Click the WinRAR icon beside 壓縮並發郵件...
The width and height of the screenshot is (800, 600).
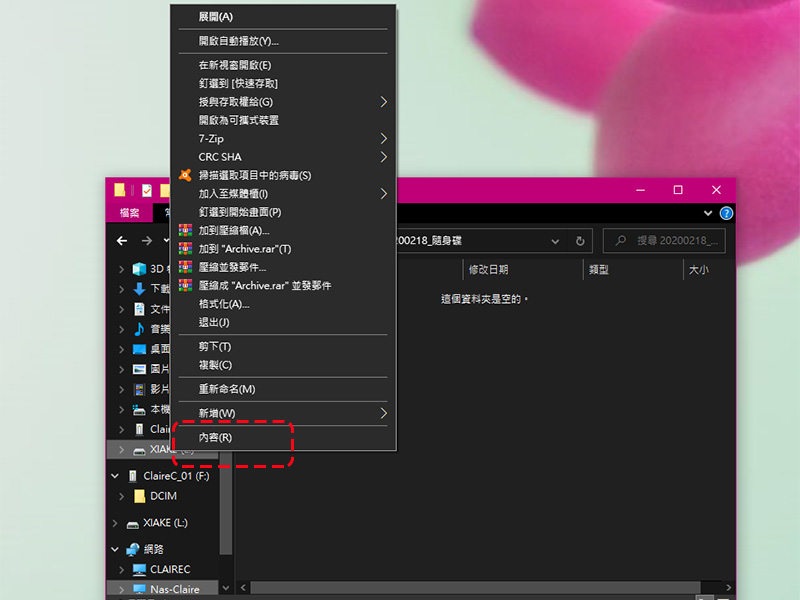(185, 267)
